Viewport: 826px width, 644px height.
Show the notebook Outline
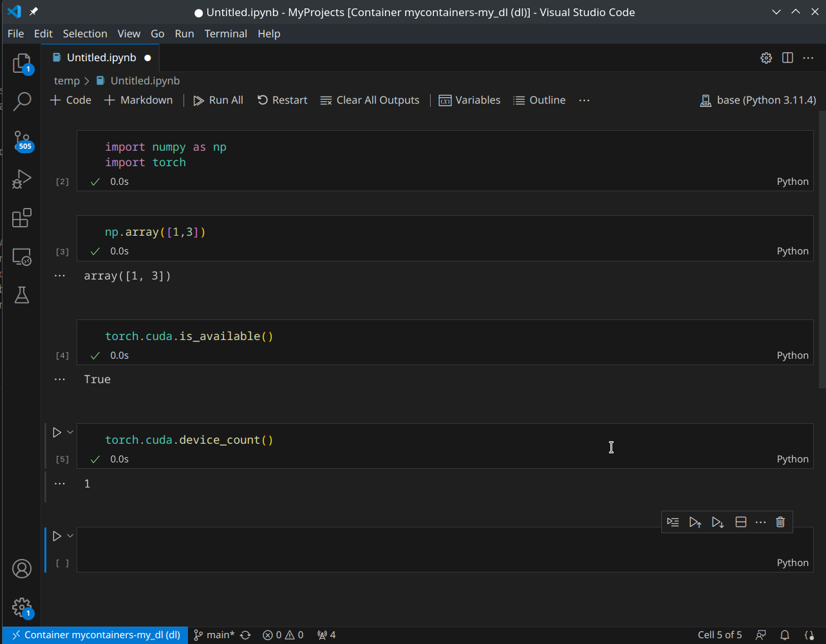(x=540, y=100)
